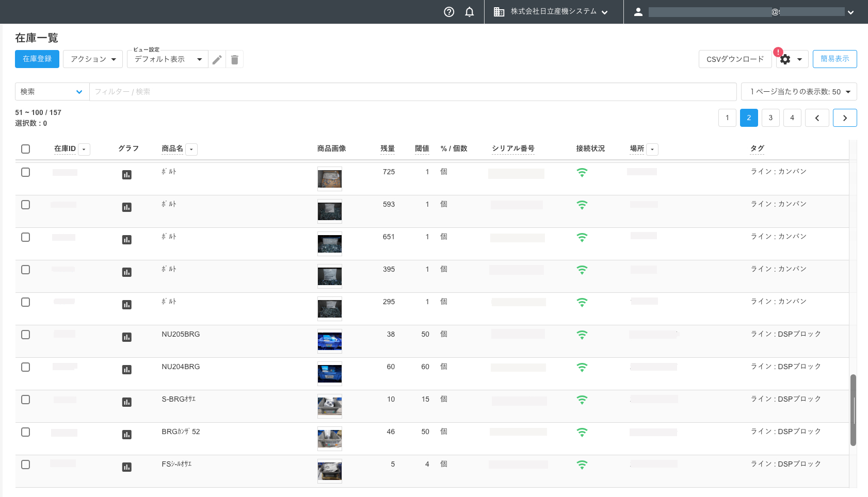Open graph icon for NU205BRG row
The image size is (868, 497).
tap(126, 337)
